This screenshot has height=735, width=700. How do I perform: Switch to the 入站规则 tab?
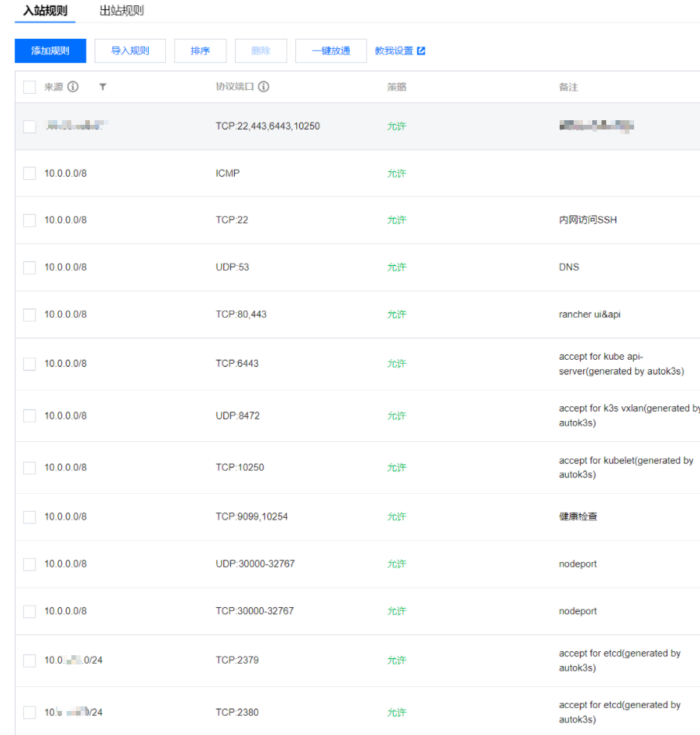tap(45, 11)
